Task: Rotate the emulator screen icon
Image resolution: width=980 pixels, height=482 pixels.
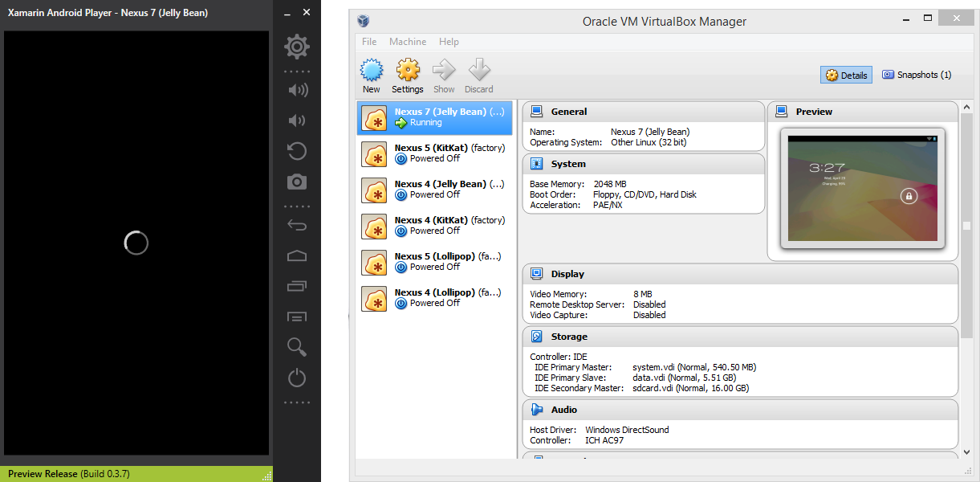Action: 297,151
